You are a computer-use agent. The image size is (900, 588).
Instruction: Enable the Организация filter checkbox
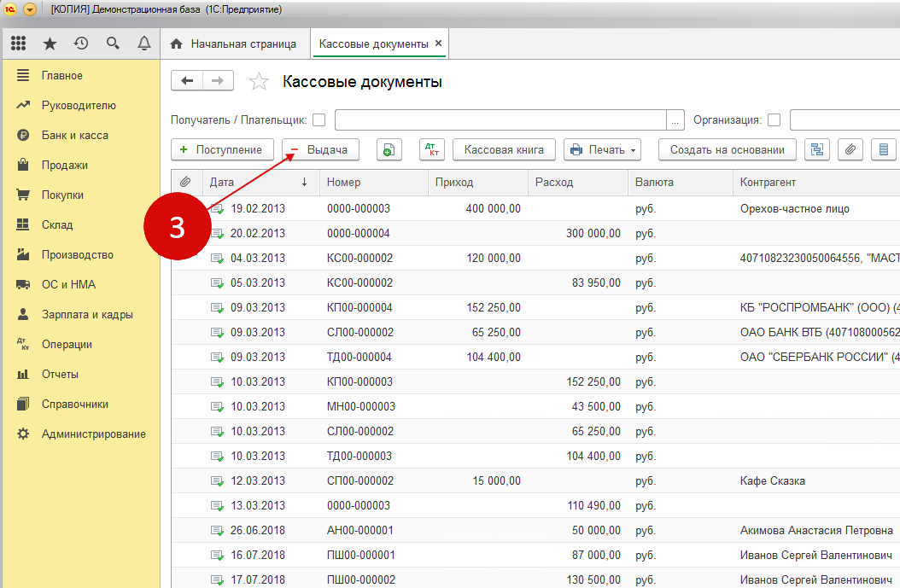[x=774, y=120]
